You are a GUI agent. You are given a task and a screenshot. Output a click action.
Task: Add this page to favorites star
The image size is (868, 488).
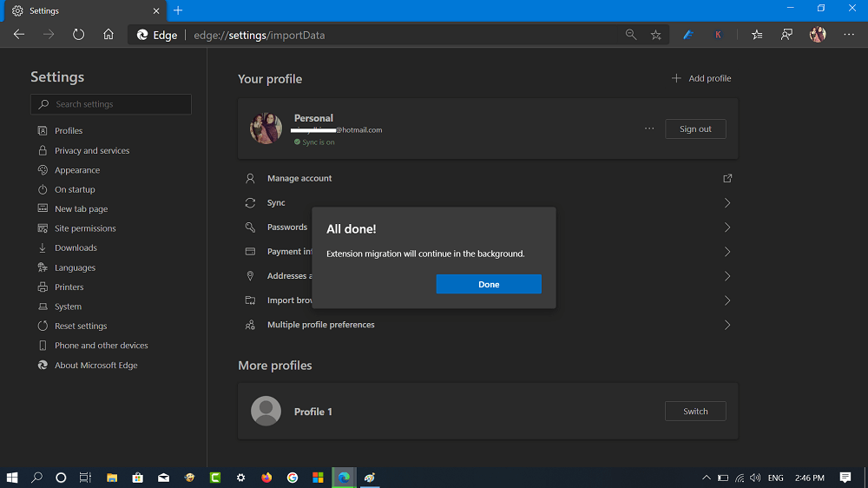pos(656,35)
